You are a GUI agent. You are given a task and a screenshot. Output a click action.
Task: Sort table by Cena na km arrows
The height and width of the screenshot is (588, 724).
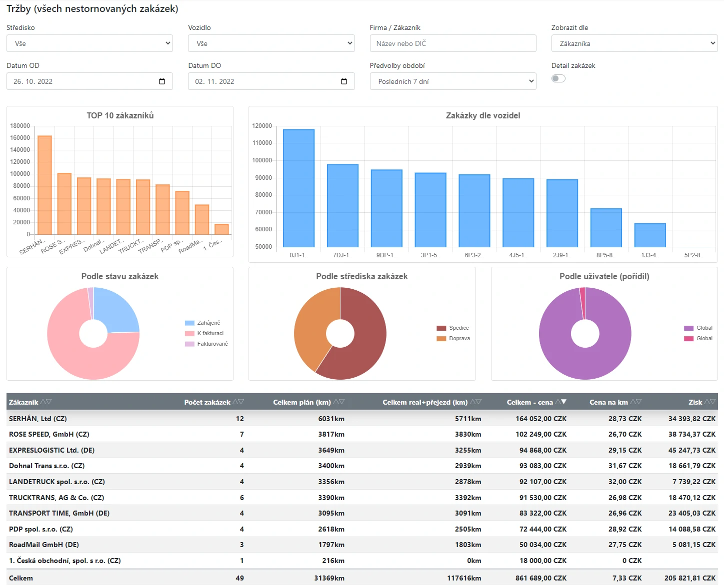pos(636,402)
